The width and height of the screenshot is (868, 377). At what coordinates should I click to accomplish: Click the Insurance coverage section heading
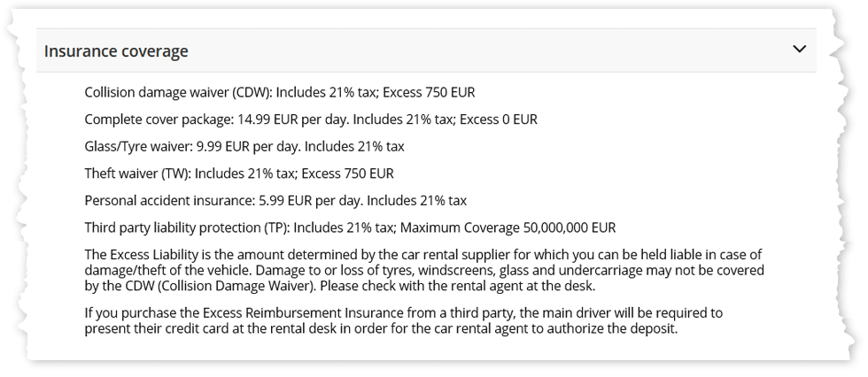tap(116, 51)
